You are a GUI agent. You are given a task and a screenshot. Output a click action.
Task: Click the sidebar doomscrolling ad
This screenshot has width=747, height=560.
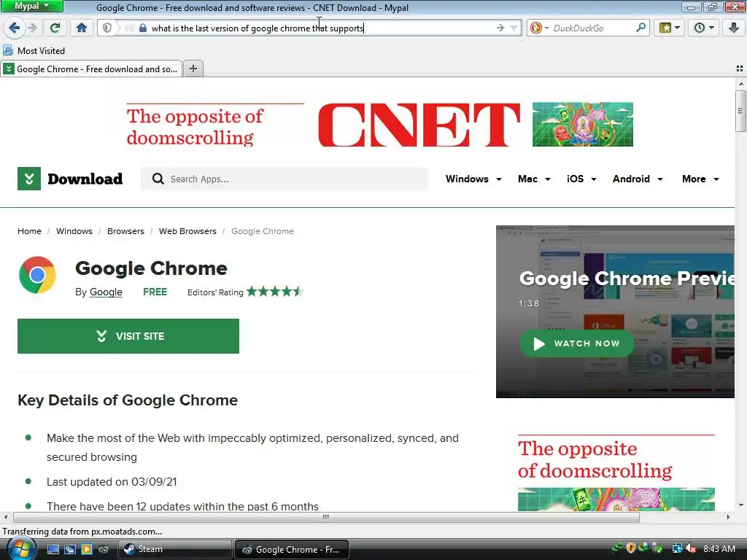click(x=616, y=472)
